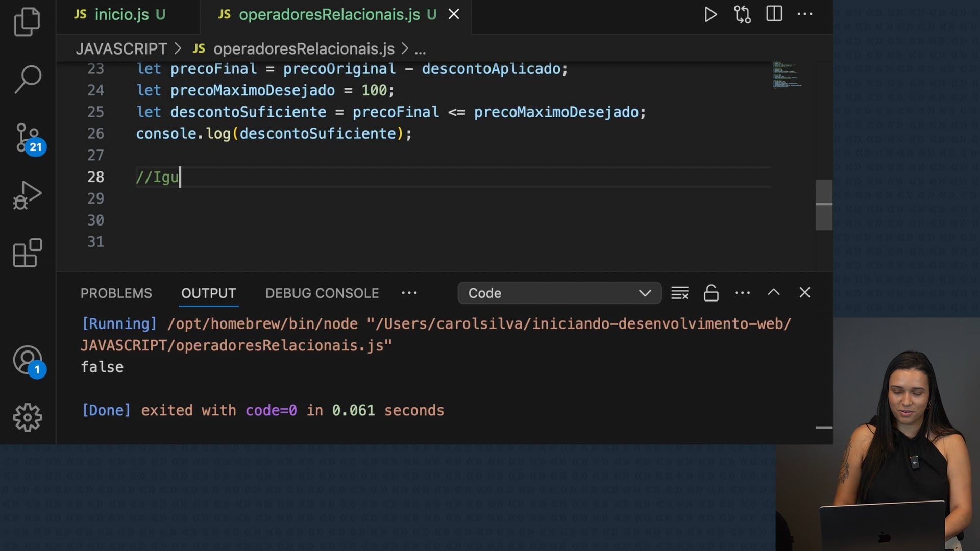980x551 pixels.
Task: Open the Explorer files icon
Action: [x=27, y=21]
